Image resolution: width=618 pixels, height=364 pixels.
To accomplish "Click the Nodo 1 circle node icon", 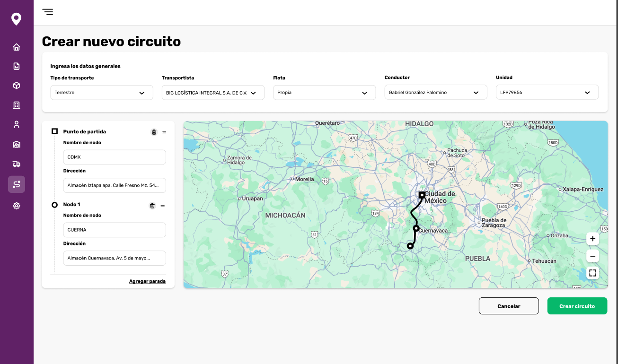I will click(55, 205).
